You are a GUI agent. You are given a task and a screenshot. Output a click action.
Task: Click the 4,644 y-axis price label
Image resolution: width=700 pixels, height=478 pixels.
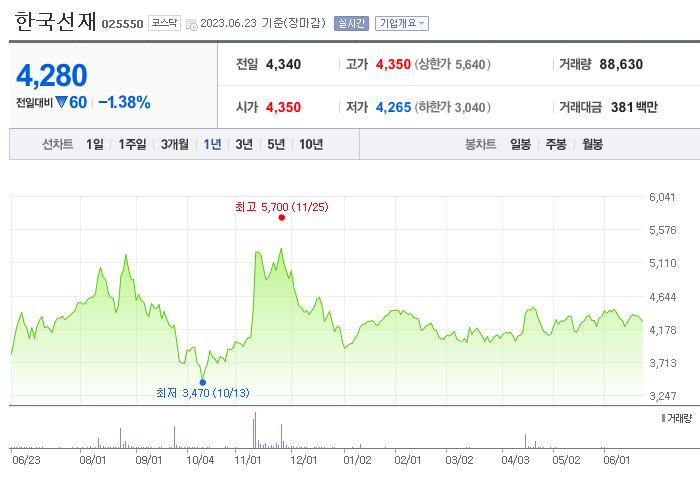(x=662, y=297)
